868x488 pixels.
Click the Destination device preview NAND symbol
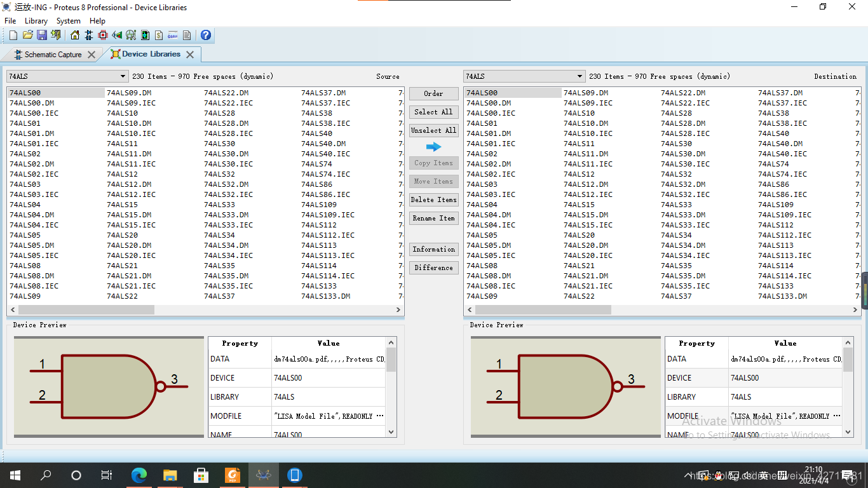(566, 386)
